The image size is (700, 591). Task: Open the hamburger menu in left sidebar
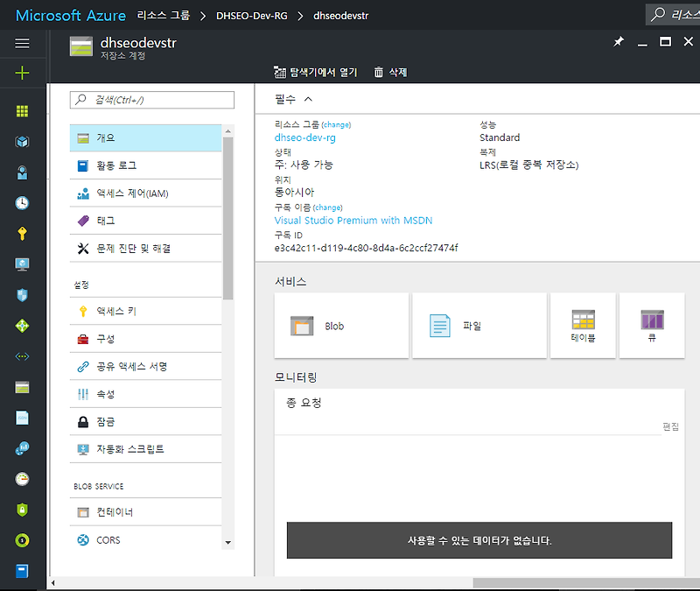pyautogui.click(x=22, y=43)
